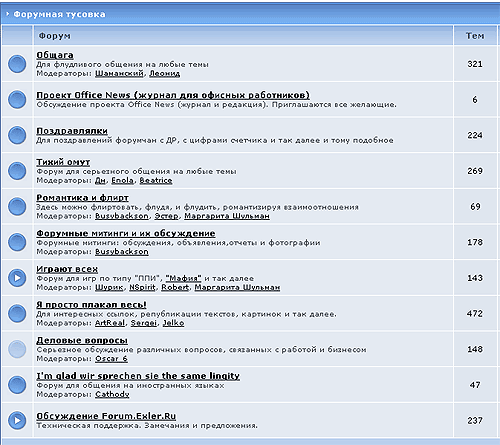Open the "Мафия" link in Играют всех description
This screenshot has width=500, height=445.
[183, 278]
